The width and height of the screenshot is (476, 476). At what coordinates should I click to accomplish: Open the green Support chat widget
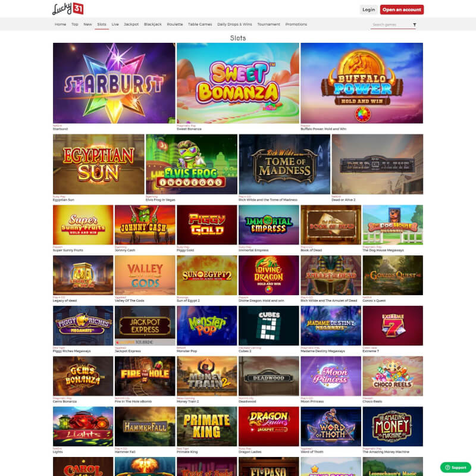tap(456, 468)
